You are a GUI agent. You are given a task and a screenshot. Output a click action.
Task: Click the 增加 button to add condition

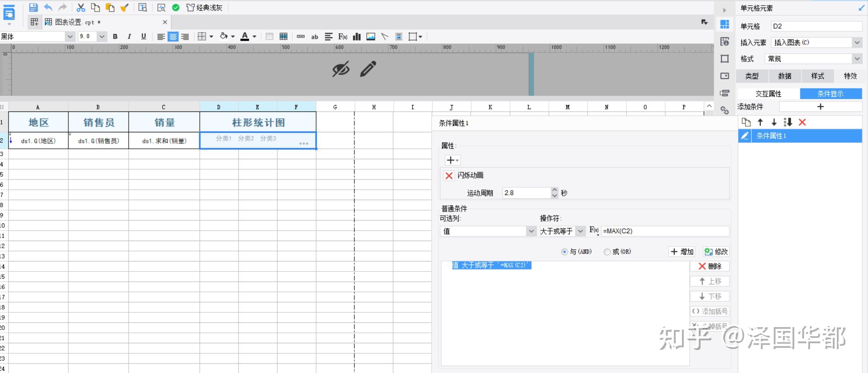click(681, 251)
